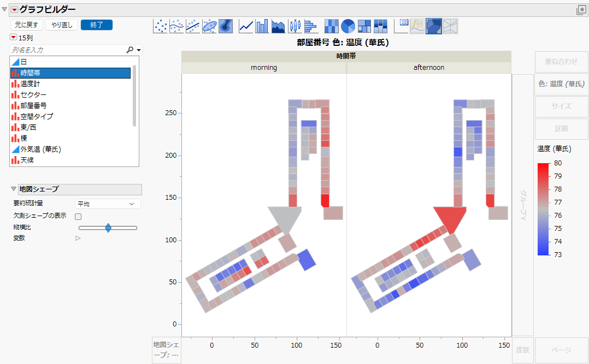Select the 天候 column
The width and height of the screenshot is (589, 364).
(x=70, y=160)
